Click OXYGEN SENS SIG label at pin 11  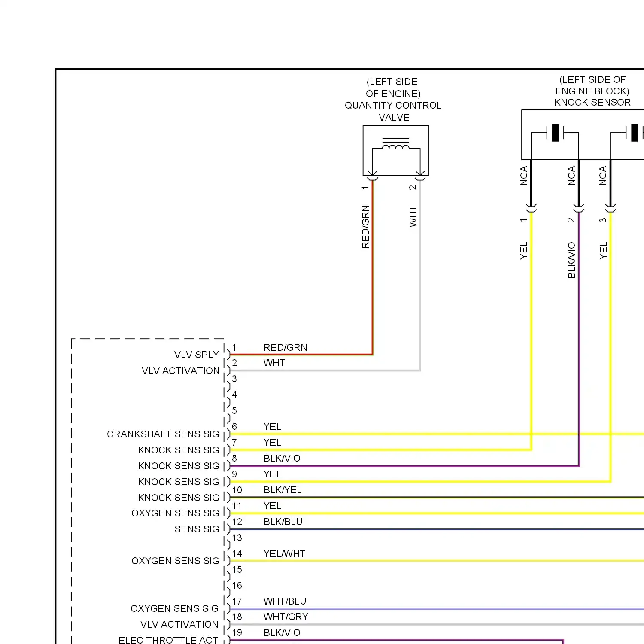coord(175,513)
